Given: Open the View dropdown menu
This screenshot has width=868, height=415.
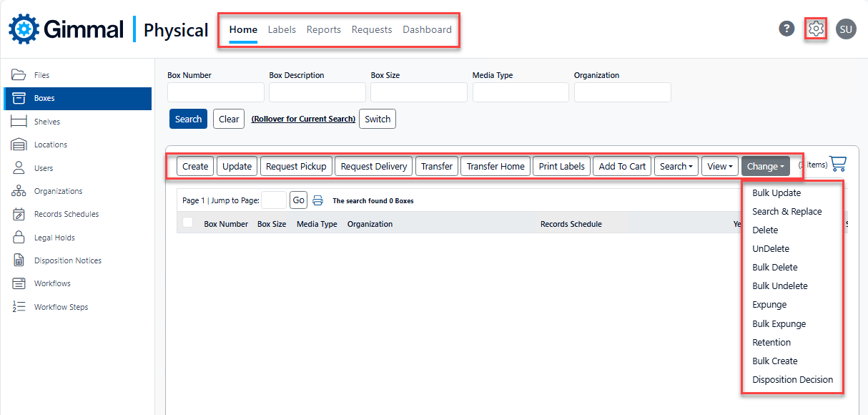Looking at the screenshot, I should click(x=719, y=166).
